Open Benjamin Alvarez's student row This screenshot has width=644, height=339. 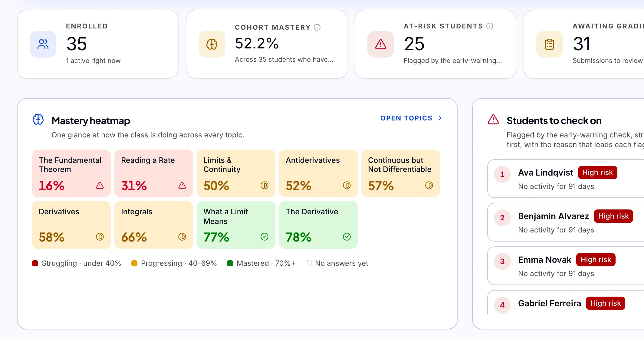tap(565, 222)
